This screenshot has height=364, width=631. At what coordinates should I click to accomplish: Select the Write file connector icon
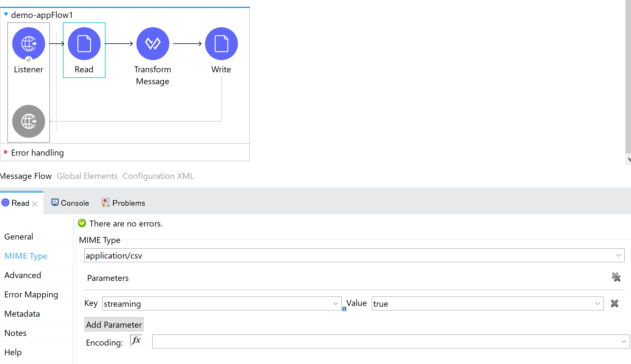[x=221, y=43]
